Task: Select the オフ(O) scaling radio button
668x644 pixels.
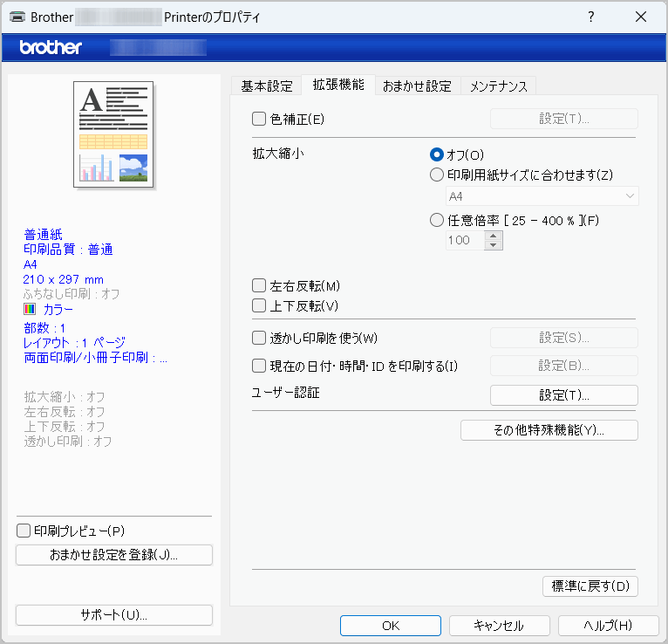Action: coord(437,154)
